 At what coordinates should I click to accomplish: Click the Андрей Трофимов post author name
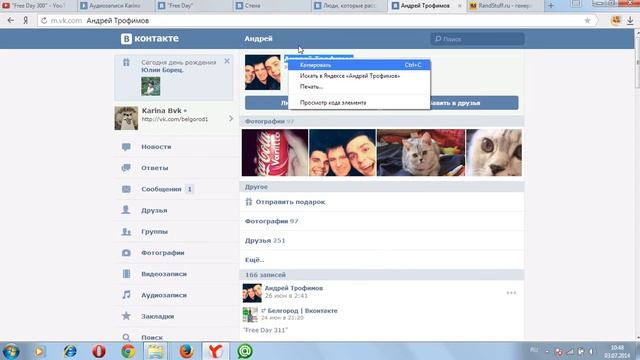293,288
